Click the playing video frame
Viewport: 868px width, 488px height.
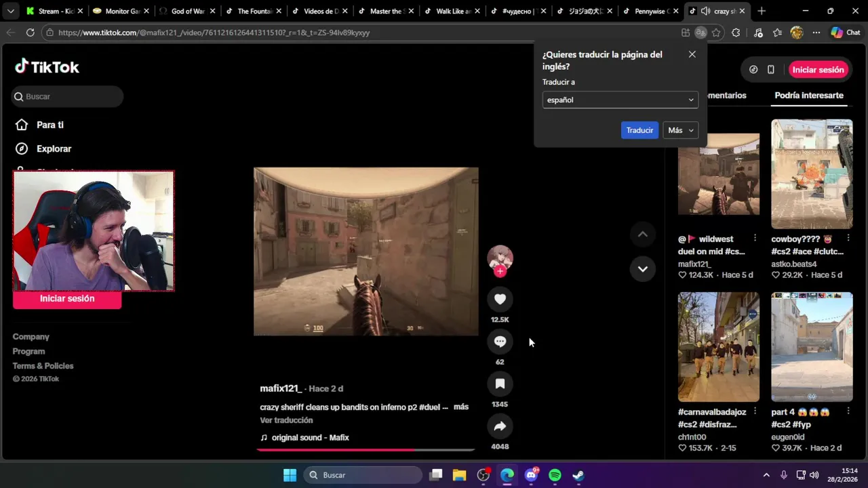click(366, 251)
